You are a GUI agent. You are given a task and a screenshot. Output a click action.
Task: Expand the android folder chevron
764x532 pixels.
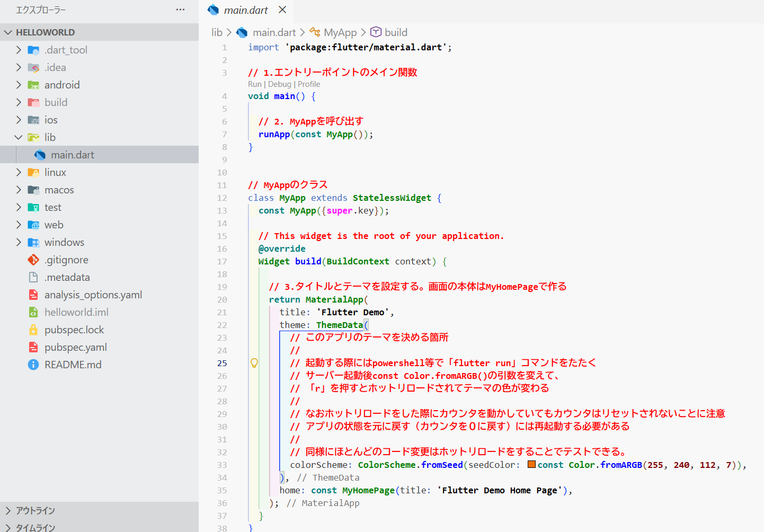(x=19, y=85)
